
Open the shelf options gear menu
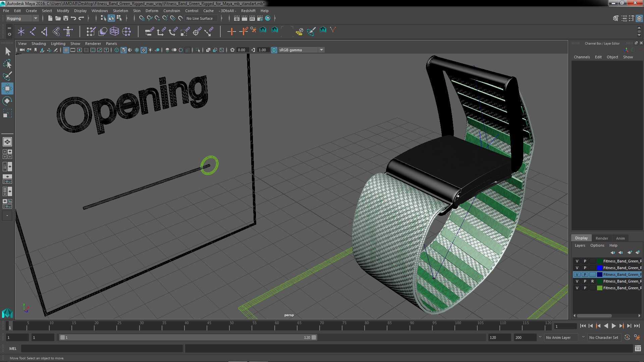pos(9,34)
